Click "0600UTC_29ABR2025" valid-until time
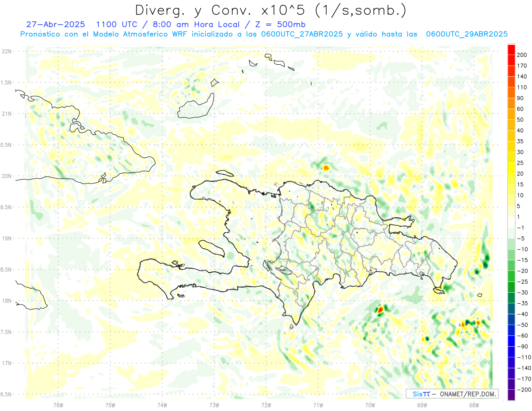The image size is (532, 411). point(466,34)
